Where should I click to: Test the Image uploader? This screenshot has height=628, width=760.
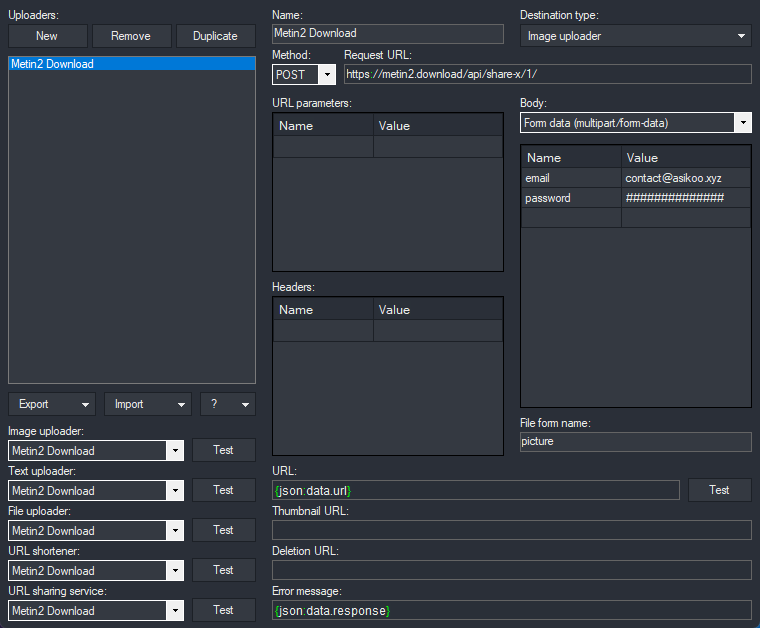[223, 450]
